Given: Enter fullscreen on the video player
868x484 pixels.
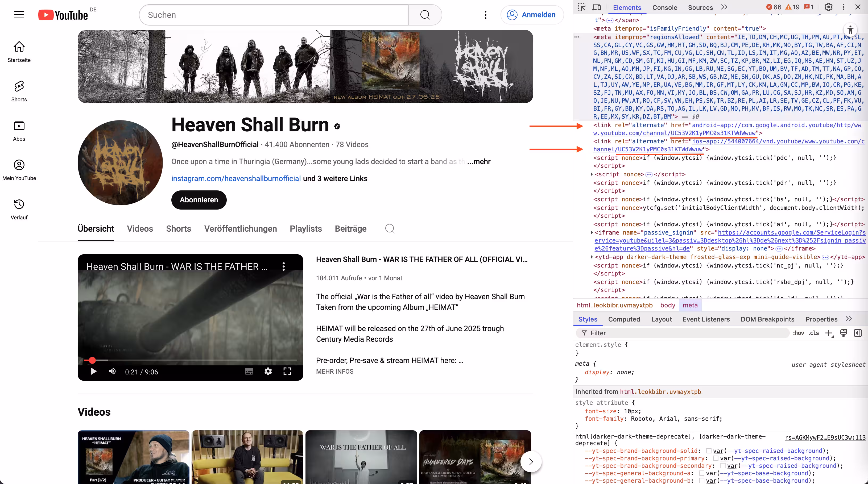Looking at the screenshot, I should click(x=287, y=372).
